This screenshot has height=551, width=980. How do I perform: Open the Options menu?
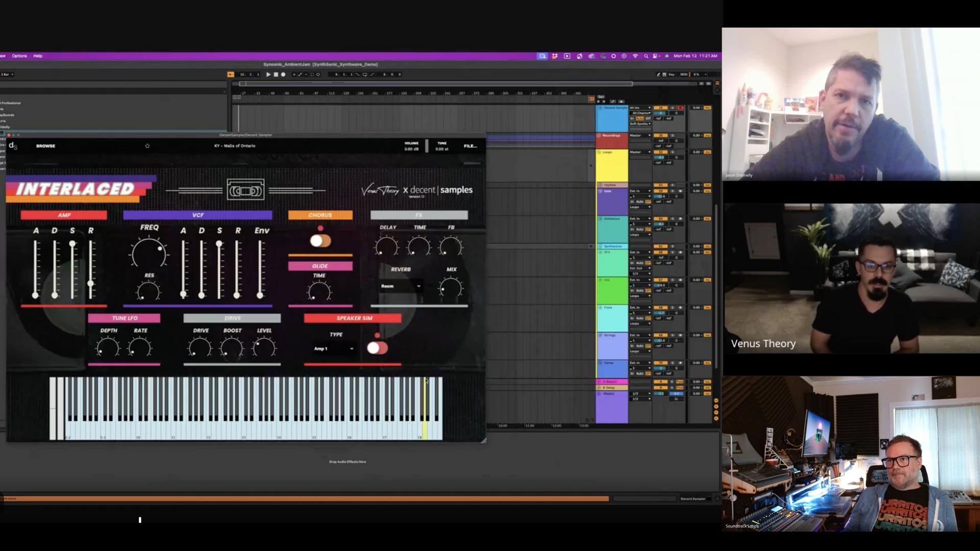[x=19, y=56]
